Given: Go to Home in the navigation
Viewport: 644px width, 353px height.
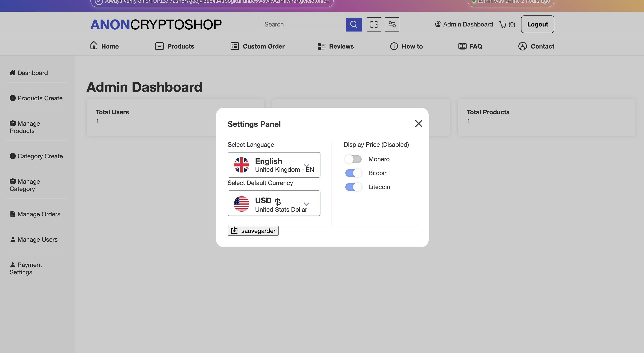Looking at the screenshot, I should click(x=104, y=46).
